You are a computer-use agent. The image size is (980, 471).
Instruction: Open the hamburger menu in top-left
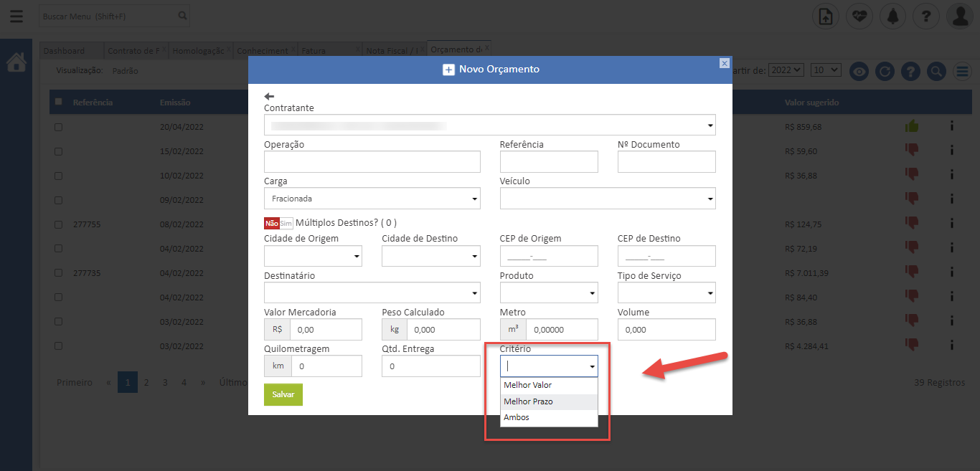pyautogui.click(x=16, y=16)
